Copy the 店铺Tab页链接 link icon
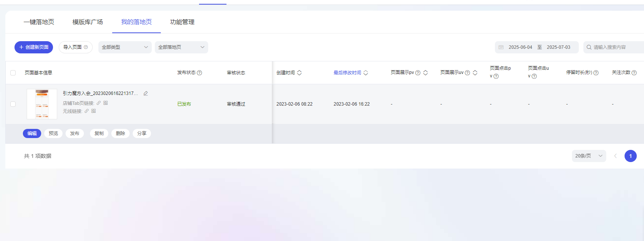Viewport: 644px width, 241px height. (99, 103)
